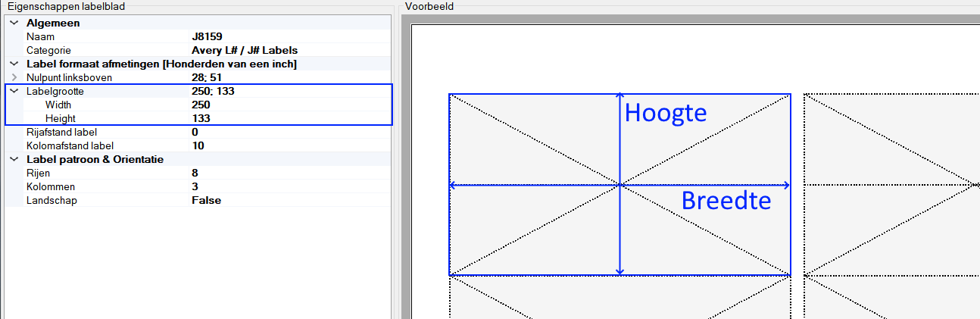Collapse the Labelgrootte property
980x319 pixels.
point(14,91)
